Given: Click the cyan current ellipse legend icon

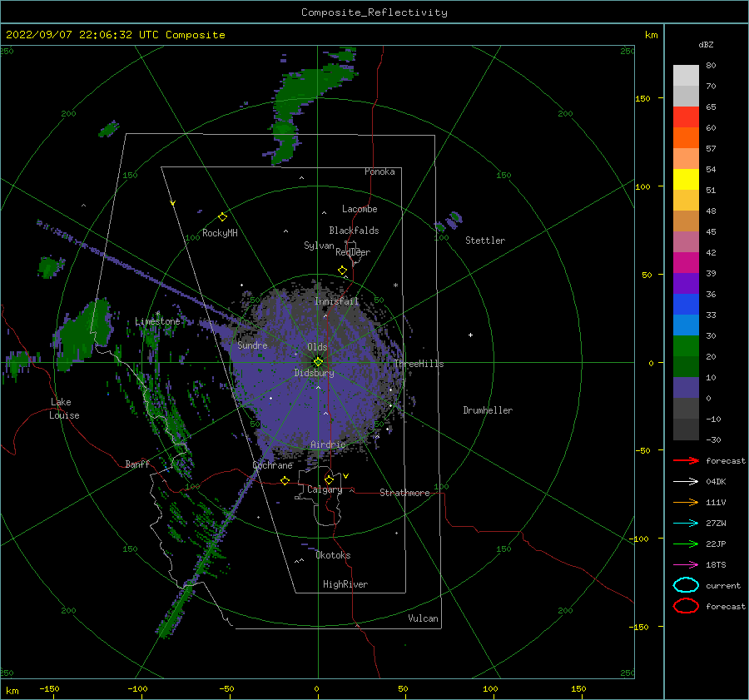Looking at the screenshot, I should click(x=686, y=585).
